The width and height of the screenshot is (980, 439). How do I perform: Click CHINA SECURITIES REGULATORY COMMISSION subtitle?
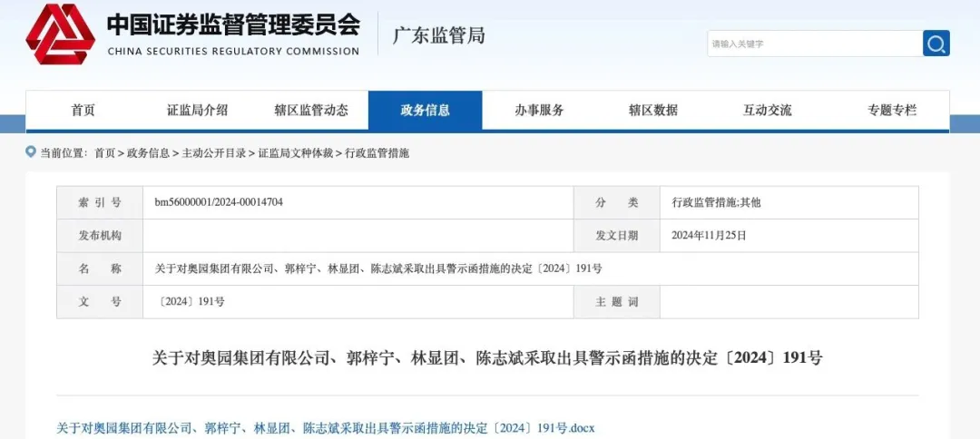(x=234, y=51)
